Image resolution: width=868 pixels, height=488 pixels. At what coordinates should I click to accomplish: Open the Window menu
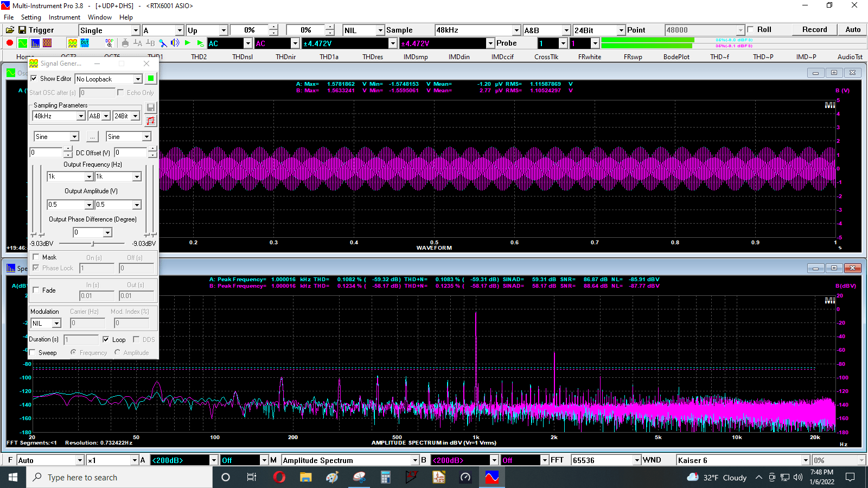pos(100,17)
